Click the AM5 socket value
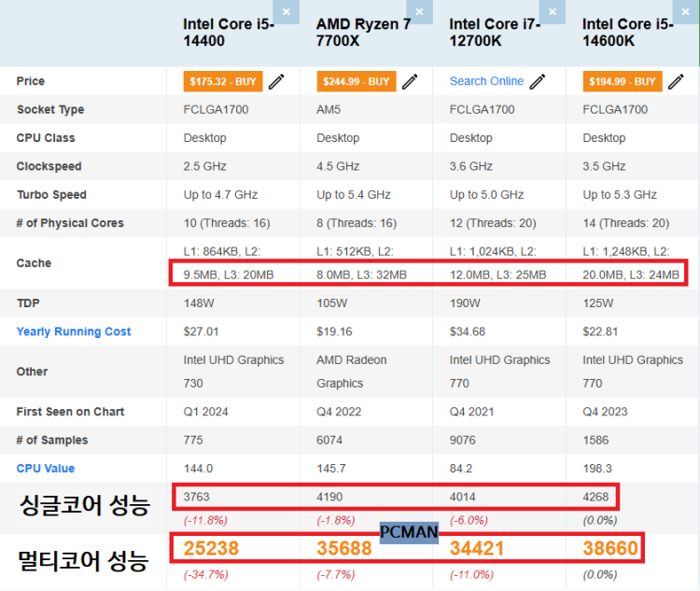700x591 pixels. click(329, 109)
